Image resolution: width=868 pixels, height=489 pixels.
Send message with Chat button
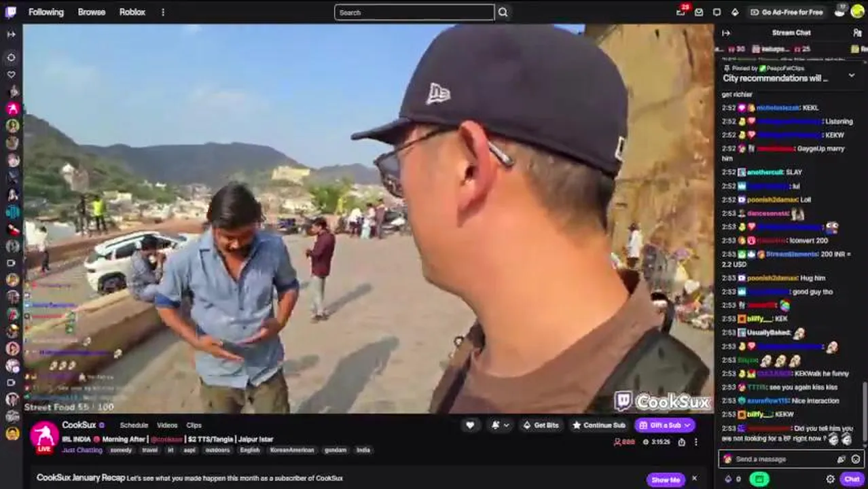click(x=852, y=479)
